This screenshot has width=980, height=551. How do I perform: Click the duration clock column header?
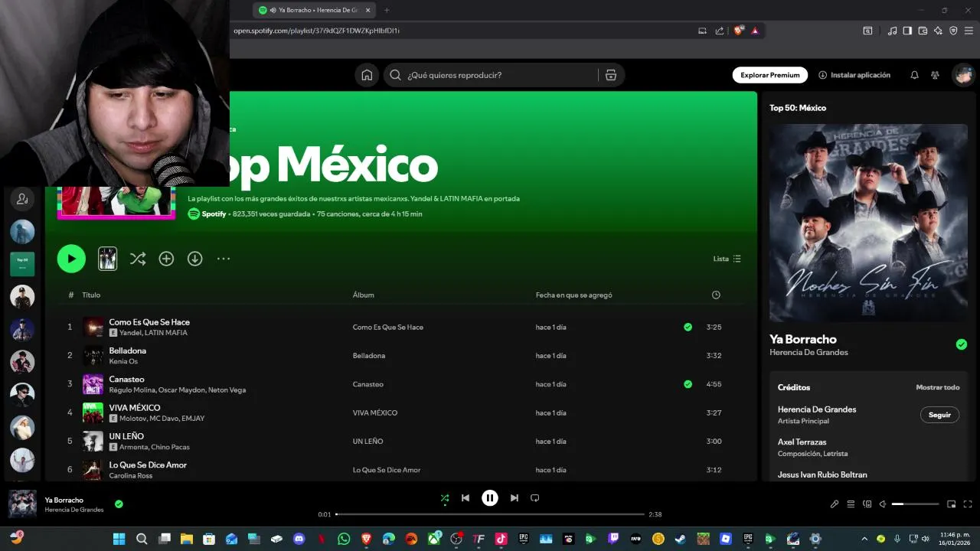[x=716, y=295]
